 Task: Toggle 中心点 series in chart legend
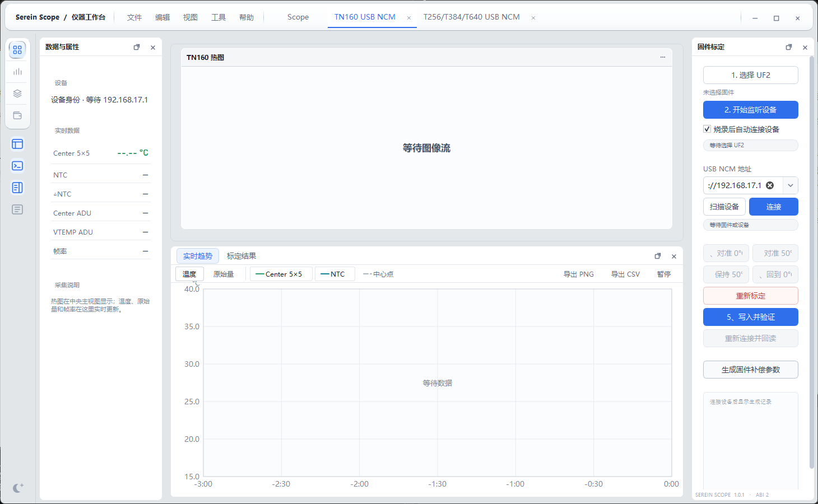[378, 274]
